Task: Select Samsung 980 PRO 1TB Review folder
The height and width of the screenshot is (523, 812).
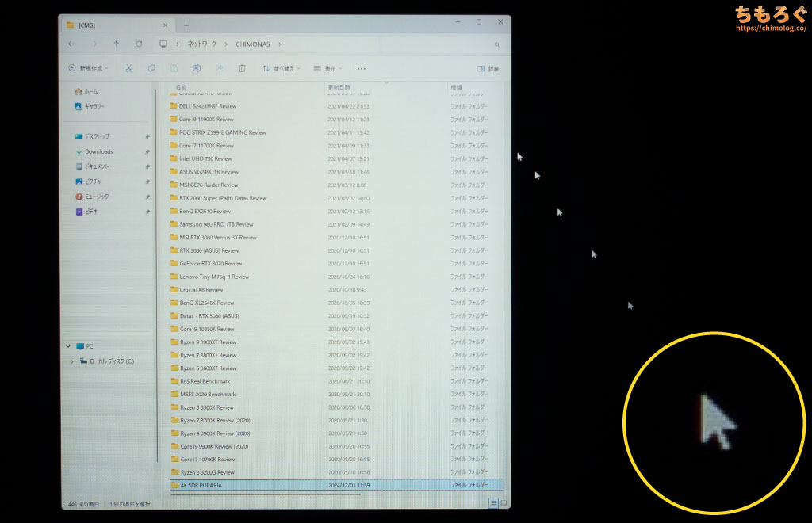Action: (x=216, y=224)
